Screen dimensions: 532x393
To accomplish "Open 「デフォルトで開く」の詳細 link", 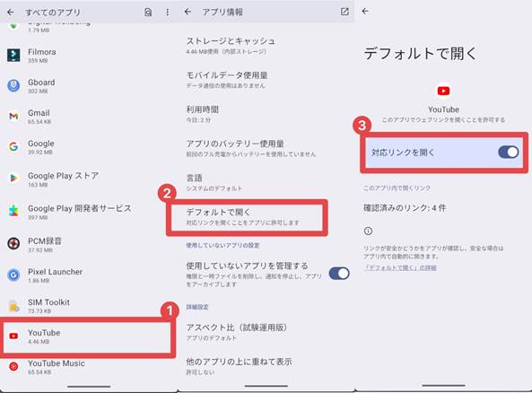I will [400, 267].
